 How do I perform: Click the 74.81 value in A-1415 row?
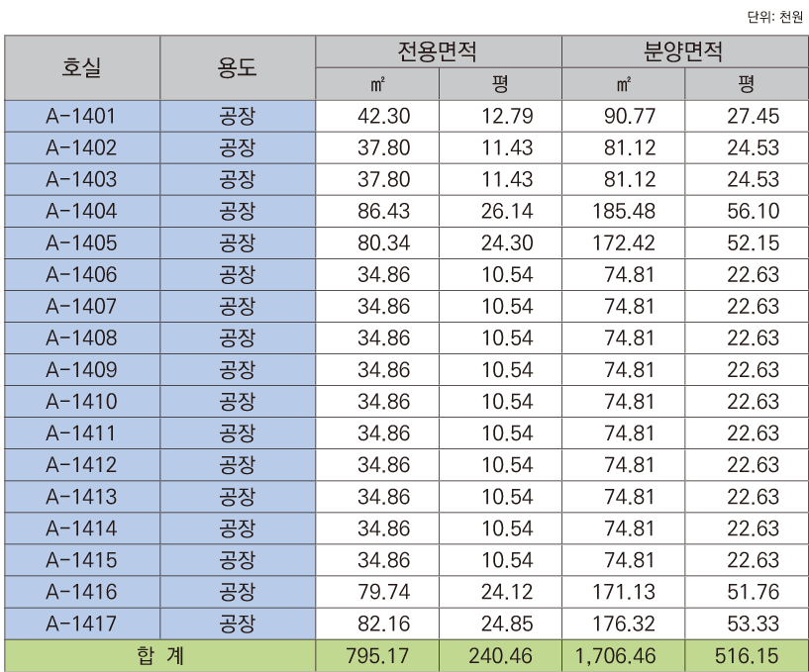tap(630, 560)
